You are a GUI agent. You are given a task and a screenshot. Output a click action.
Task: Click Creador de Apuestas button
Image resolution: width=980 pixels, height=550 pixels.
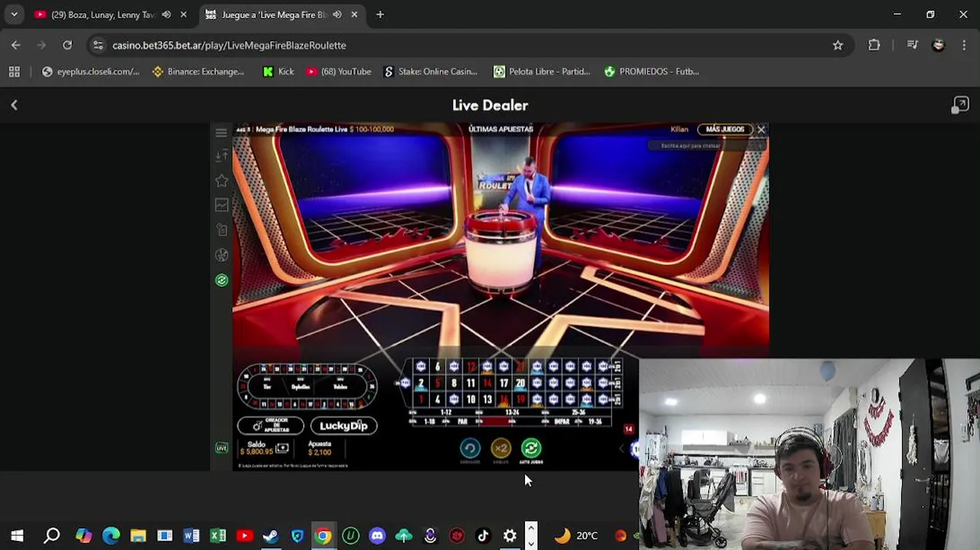pos(270,425)
